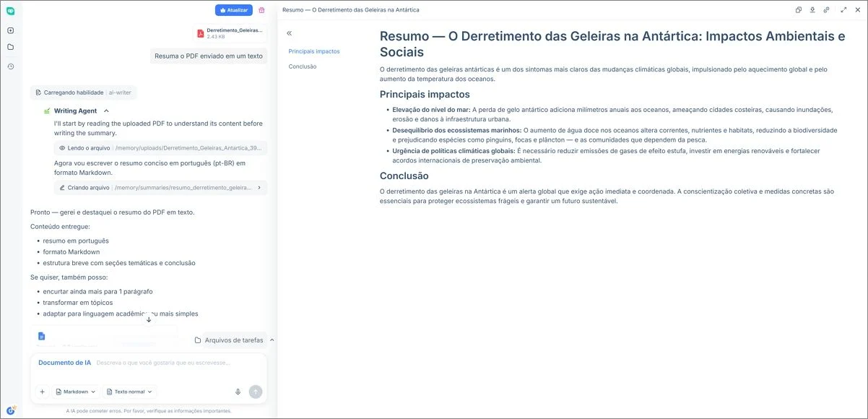868x419 pixels.
Task: Activate the voice input microphone
Action: [x=238, y=391]
